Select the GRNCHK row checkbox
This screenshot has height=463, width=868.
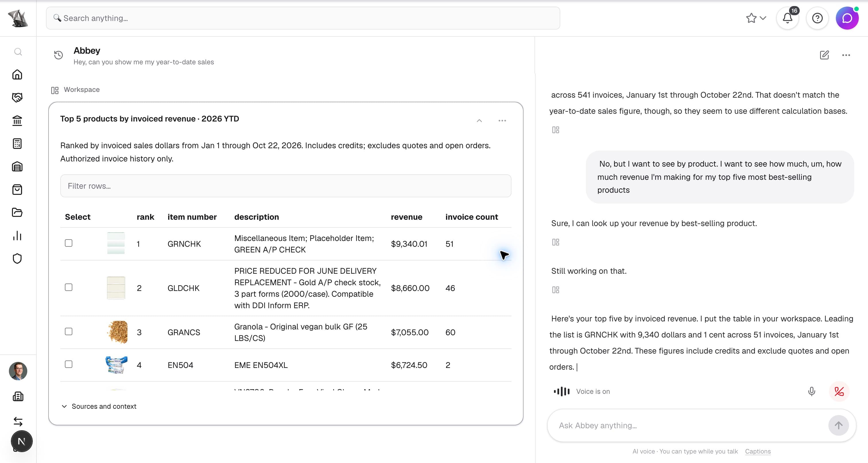[69, 243]
